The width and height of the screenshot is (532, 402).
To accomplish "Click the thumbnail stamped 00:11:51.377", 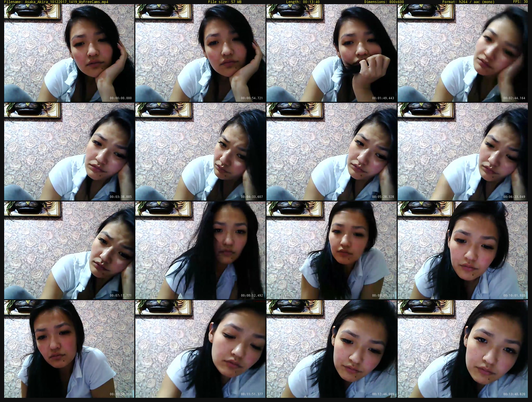I will (x=200, y=349).
